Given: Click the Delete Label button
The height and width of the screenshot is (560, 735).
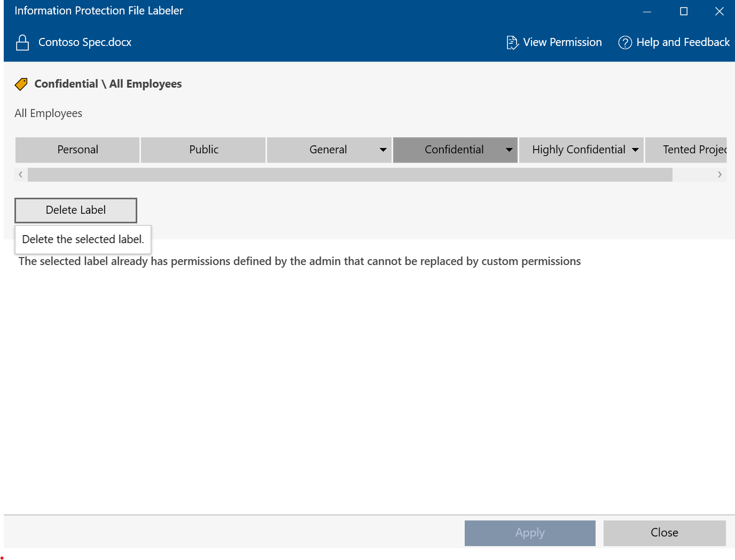Looking at the screenshot, I should (76, 210).
